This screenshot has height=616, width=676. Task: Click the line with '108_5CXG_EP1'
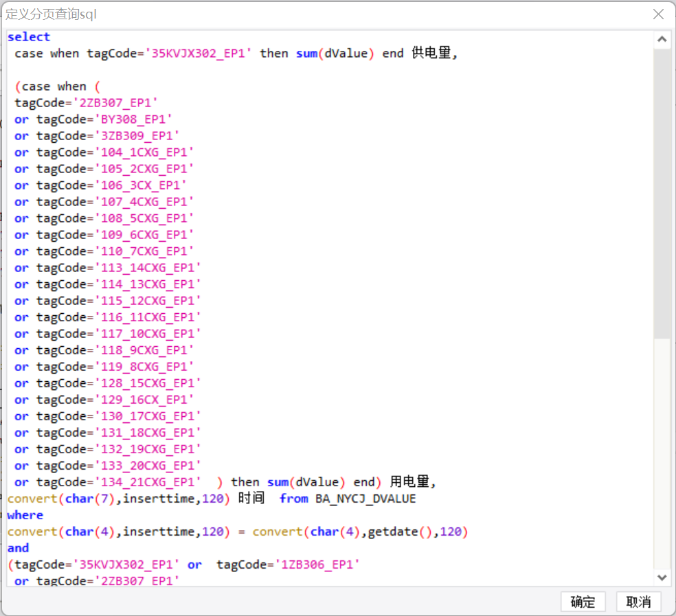point(104,218)
